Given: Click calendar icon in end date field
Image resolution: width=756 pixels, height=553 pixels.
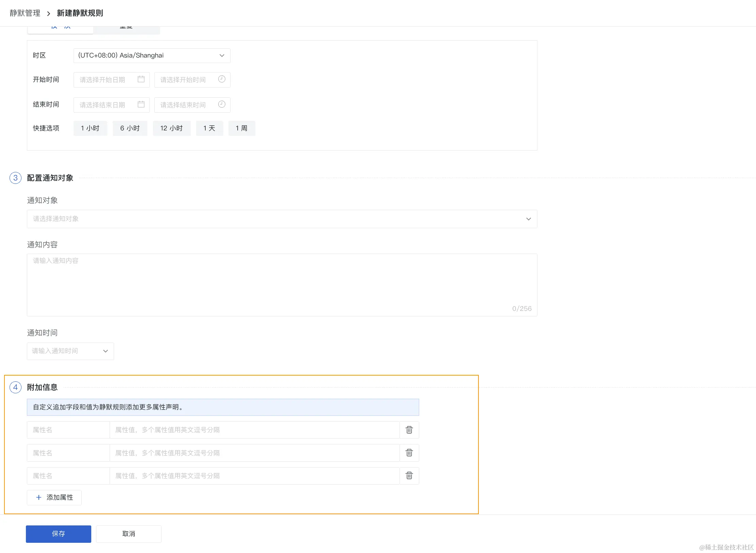Looking at the screenshot, I should [x=141, y=105].
